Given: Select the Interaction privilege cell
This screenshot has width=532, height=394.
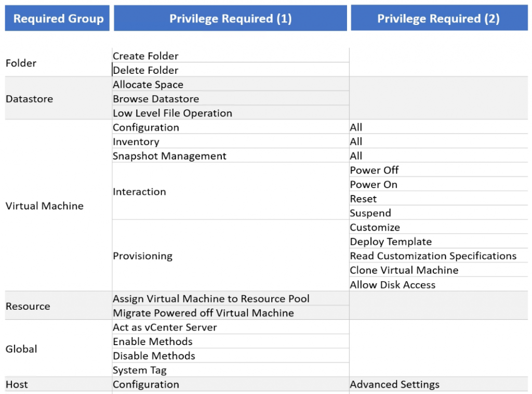Looking at the screenshot, I should pos(139,192).
